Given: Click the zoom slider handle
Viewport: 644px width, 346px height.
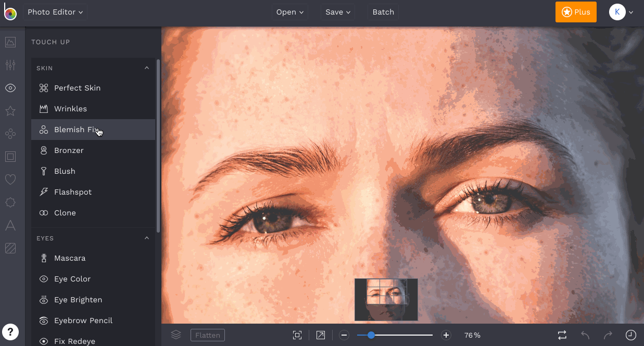Looking at the screenshot, I should point(371,336).
